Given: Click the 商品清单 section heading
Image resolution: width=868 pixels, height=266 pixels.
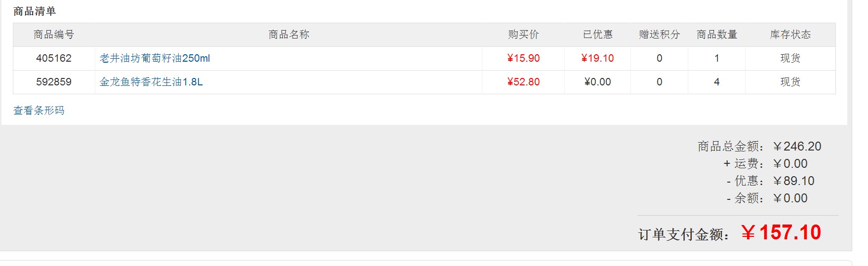Looking at the screenshot, I should point(35,11).
